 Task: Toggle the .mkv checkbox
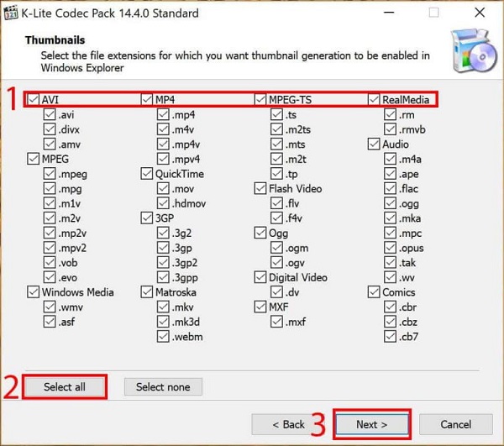[x=163, y=307]
